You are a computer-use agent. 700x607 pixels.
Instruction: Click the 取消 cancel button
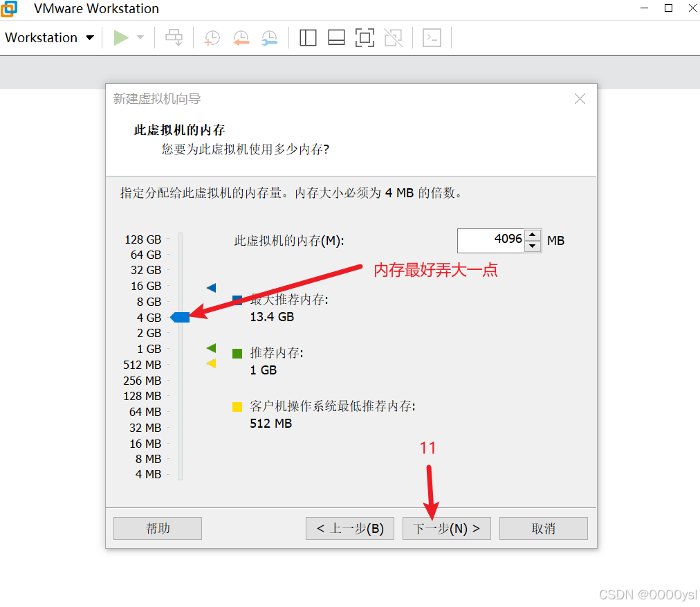tap(543, 528)
